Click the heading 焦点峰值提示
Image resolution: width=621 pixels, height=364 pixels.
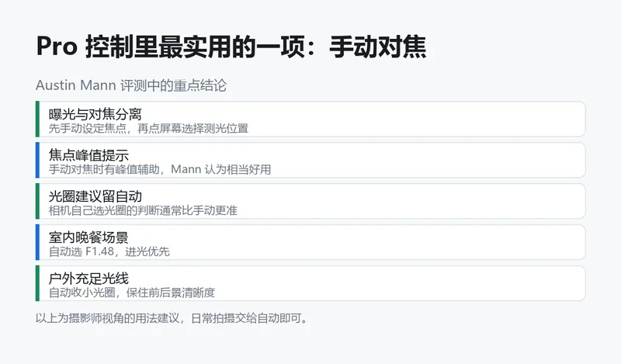tap(88, 155)
